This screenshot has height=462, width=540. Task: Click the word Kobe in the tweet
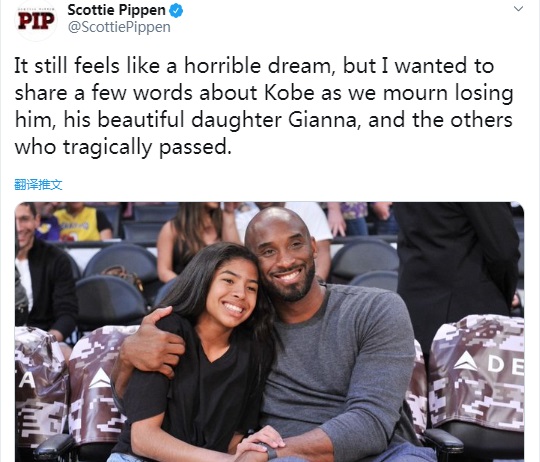pos(289,93)
